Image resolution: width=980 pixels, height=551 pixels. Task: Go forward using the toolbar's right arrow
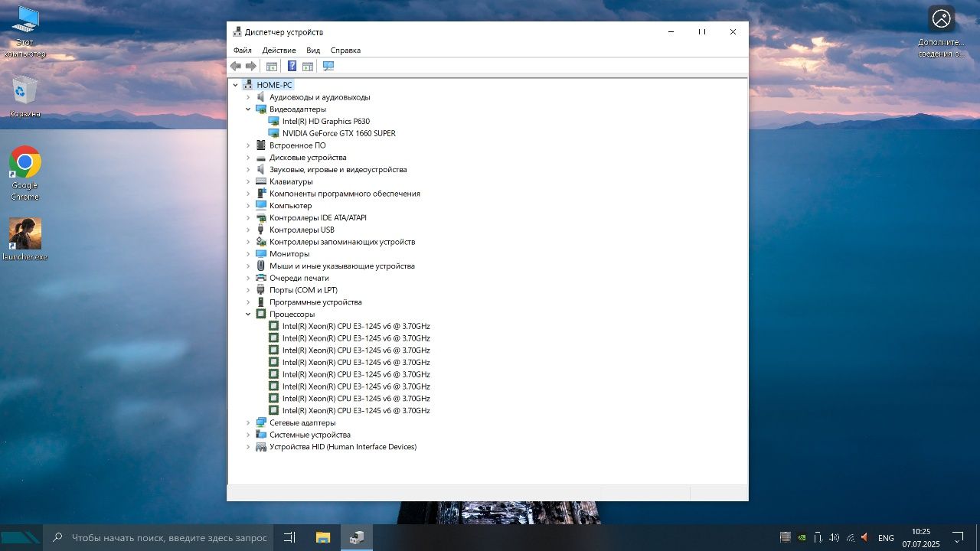250,66
